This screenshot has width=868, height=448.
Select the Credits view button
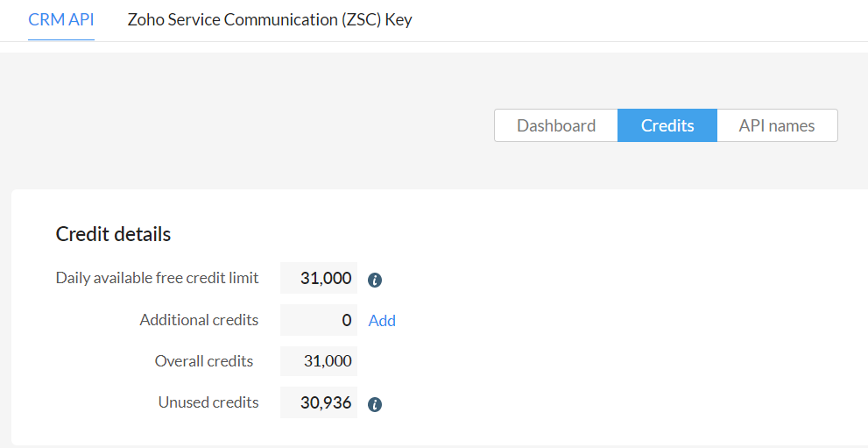pos(667,125)
